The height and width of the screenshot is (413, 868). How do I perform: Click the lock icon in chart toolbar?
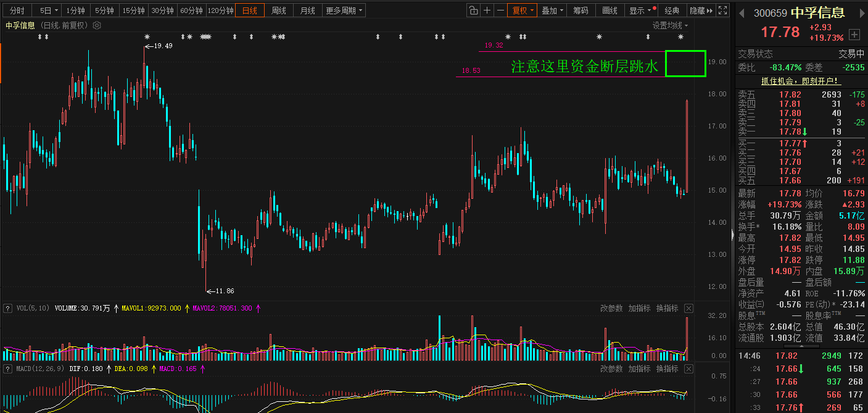tap(473, 10)
